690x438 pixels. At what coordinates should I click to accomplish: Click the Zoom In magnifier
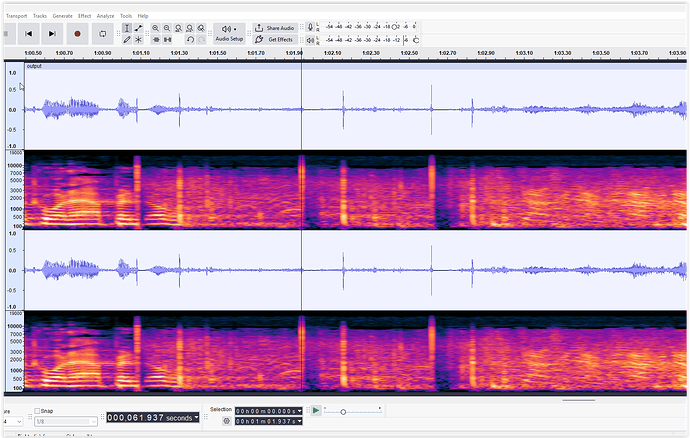coord(154,27)
